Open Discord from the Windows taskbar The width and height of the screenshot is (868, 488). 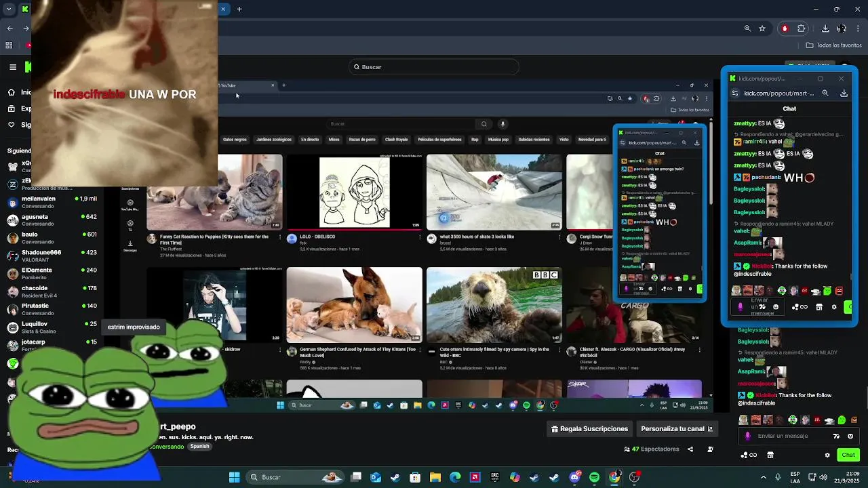click(x=575, y=477)
